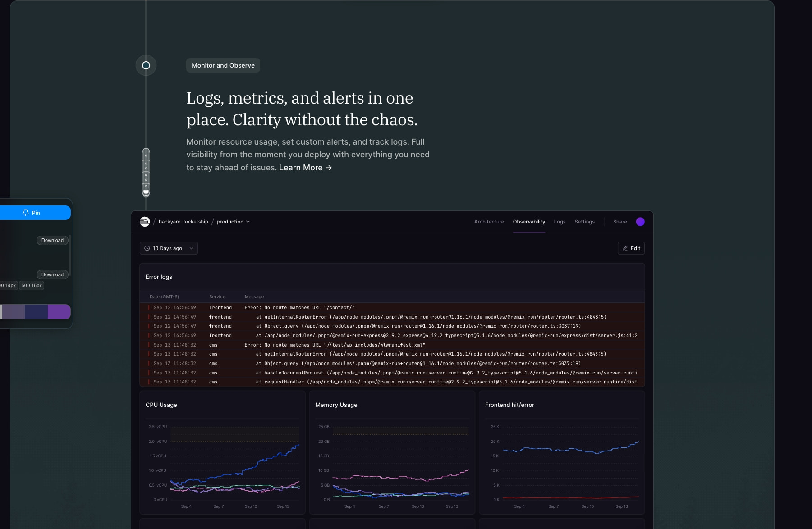Viewport: 812px width, 529px height.
Task: Follow the Learn More link
Action: [305, 168]
